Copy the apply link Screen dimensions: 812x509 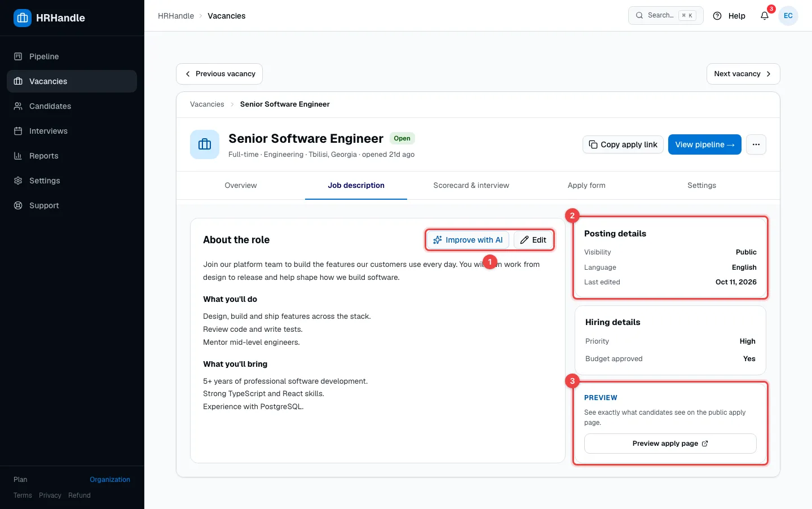pos(623,144)
